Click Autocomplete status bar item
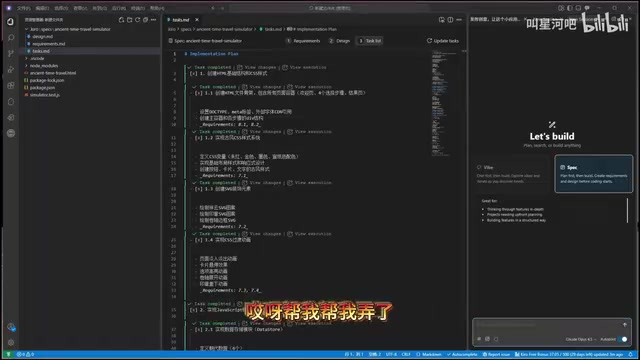The width and height of the screenshot is (640, 360). 462,354
